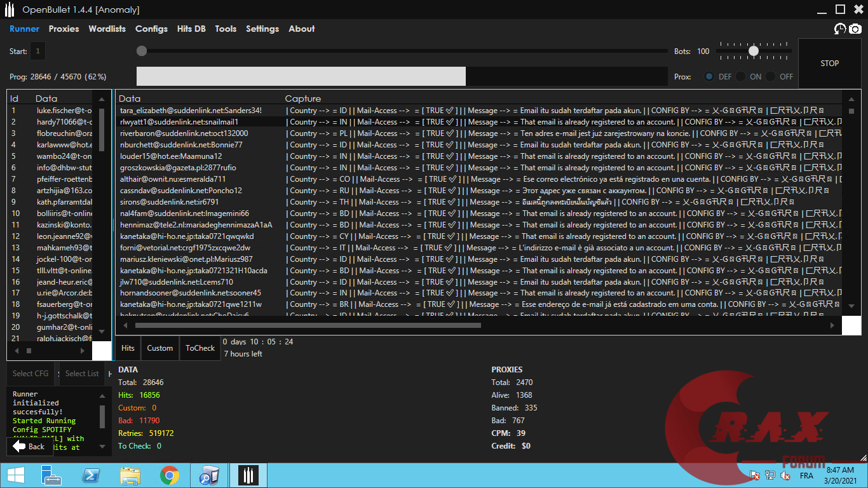The width and height of the screenshot is (868, 488).
Task: Switch to the ToCheck tab
Action: pyautogui.click(x=200, y=348)
